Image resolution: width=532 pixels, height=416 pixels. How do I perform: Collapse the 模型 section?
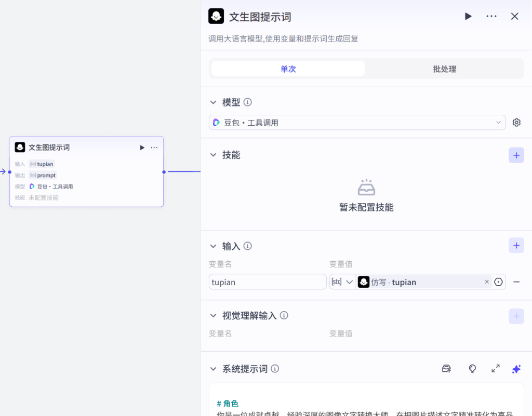pos(213,102)
